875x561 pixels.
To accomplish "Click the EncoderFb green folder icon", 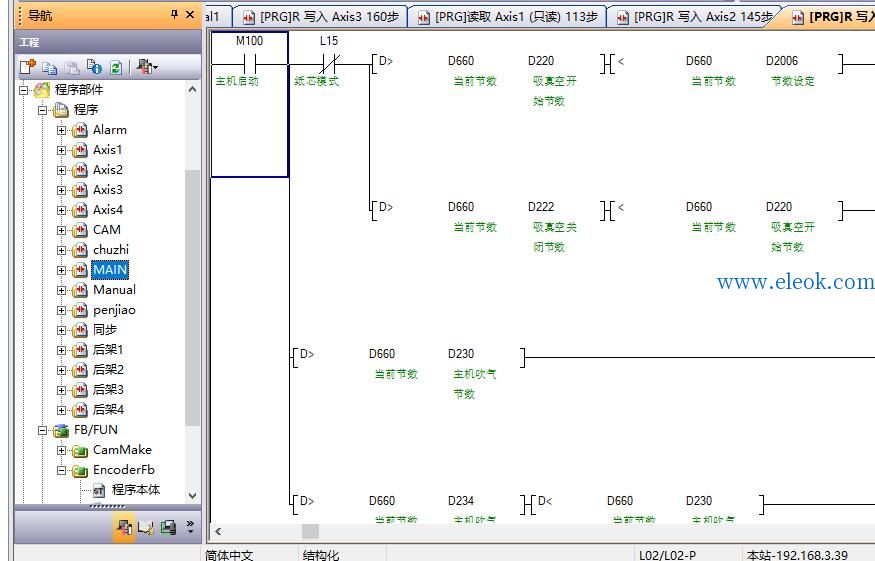I will point(80,471).
